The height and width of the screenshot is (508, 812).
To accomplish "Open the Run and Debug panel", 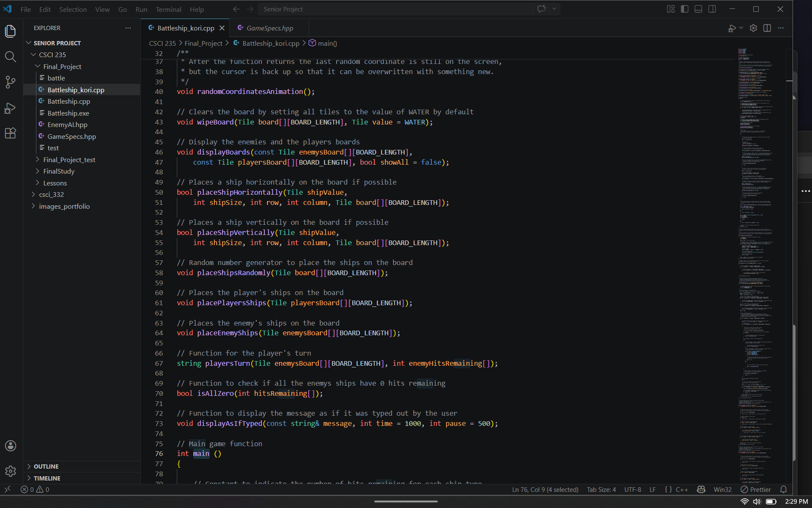I will (x=10, y=108).
